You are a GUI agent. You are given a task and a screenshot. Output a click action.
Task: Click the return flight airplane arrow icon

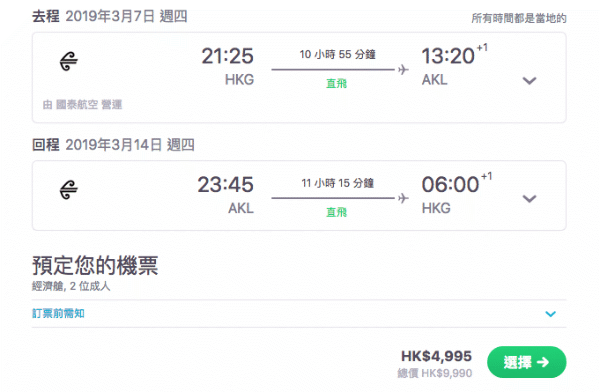[403, 198]
